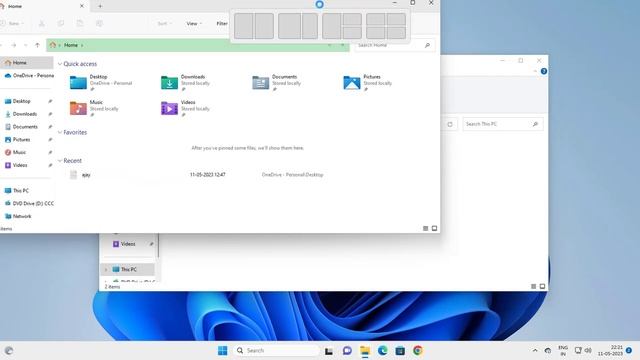The height and width of the screenshot is (360, 640).
Task: Snap window to right half in first layout
Action: pyautogui.click(x=264, y=26)
